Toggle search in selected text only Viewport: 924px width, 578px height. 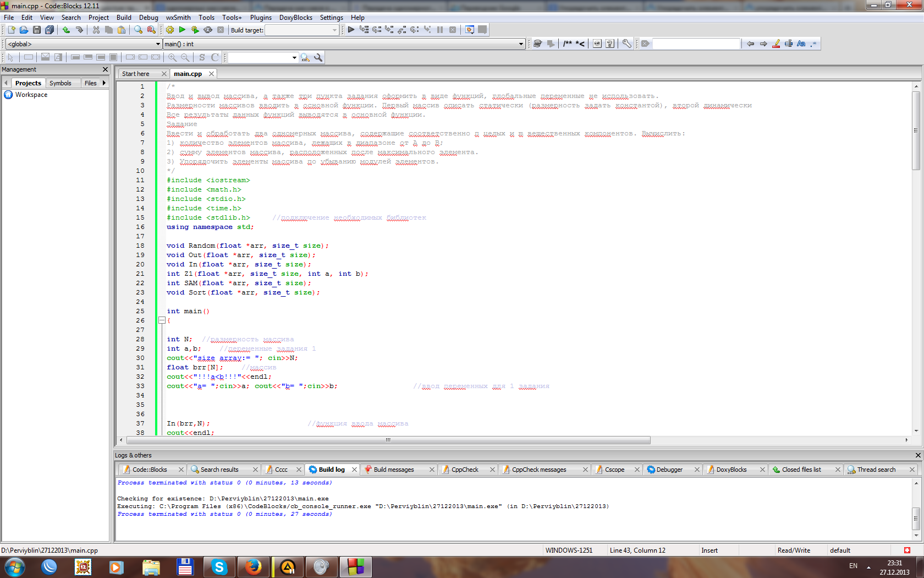click(789, 43)
